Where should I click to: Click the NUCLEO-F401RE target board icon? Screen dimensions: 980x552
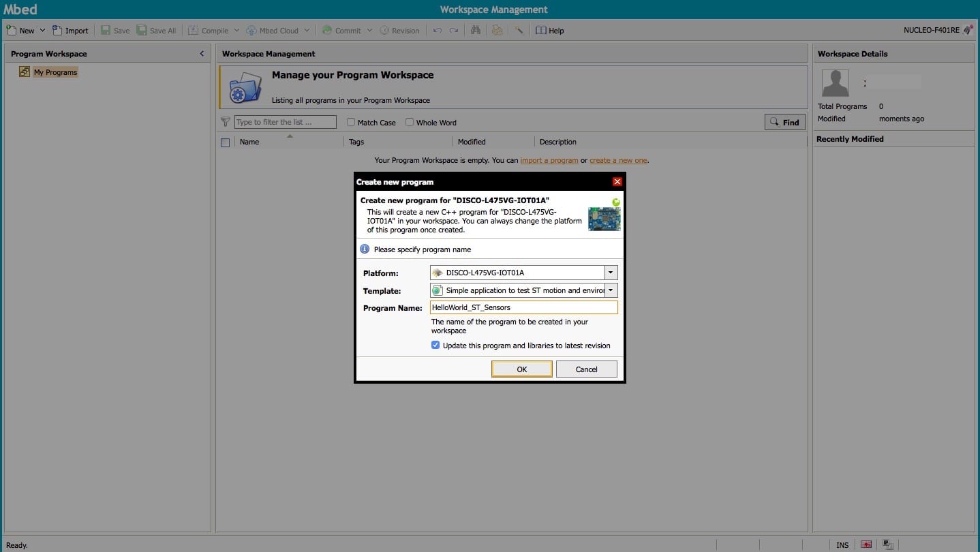[x=968, y=30]
